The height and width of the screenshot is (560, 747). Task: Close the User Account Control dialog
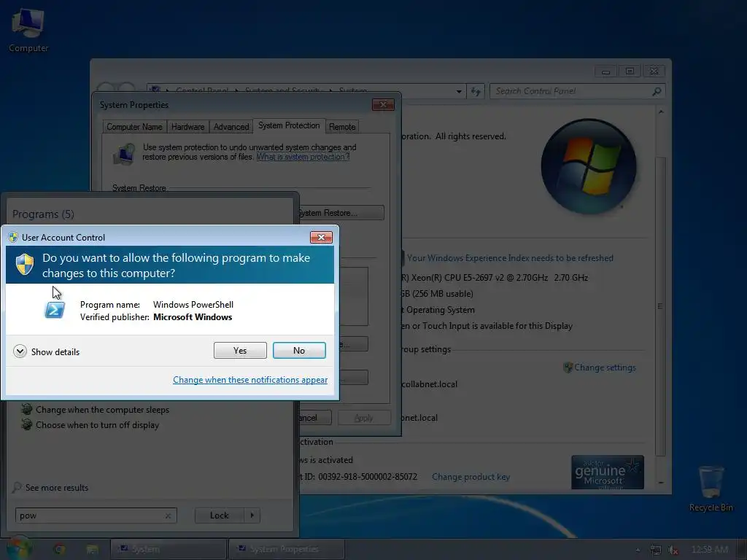[321, 237]
